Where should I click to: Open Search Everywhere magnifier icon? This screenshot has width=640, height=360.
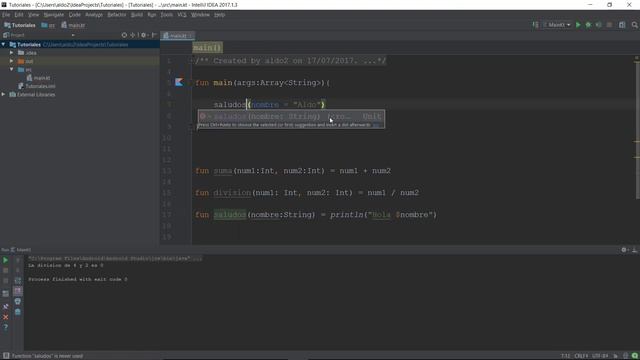[635, 25]
